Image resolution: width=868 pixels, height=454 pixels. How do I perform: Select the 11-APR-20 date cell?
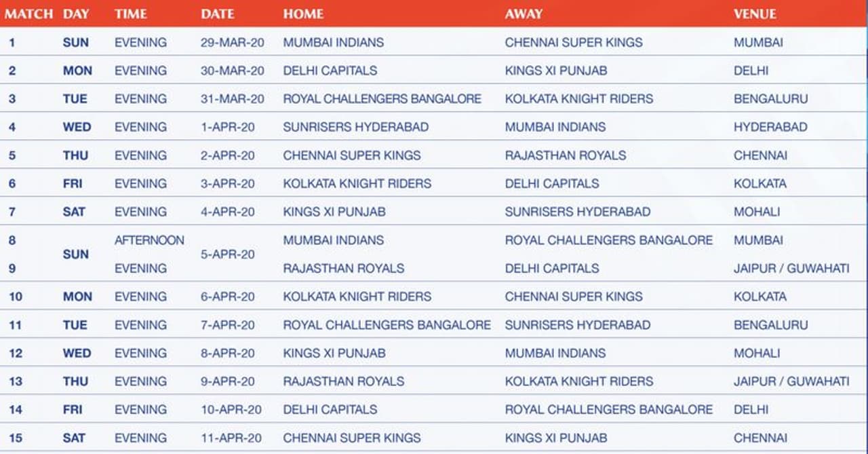click(x=231, y=438)
